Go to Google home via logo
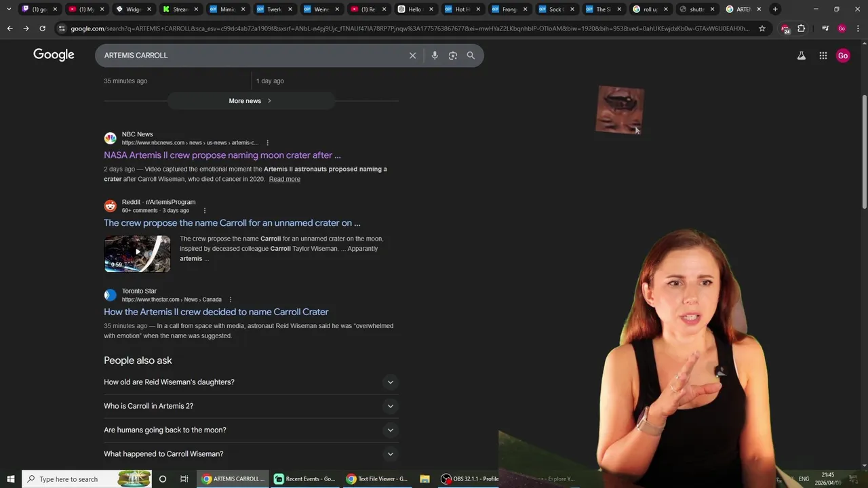The width and height of the screenshot is (868, 488). (x=54, y=55)
